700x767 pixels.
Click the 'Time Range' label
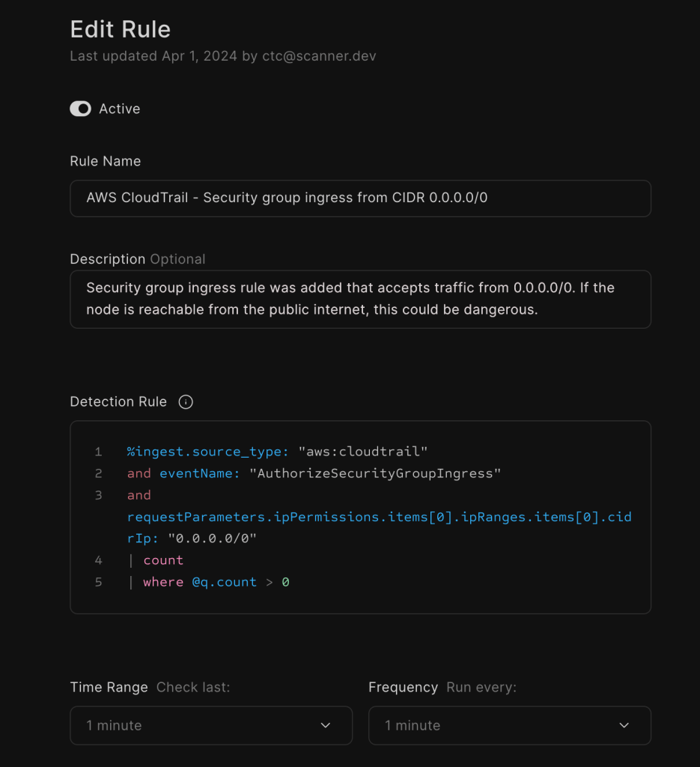[x=109, y=688]
